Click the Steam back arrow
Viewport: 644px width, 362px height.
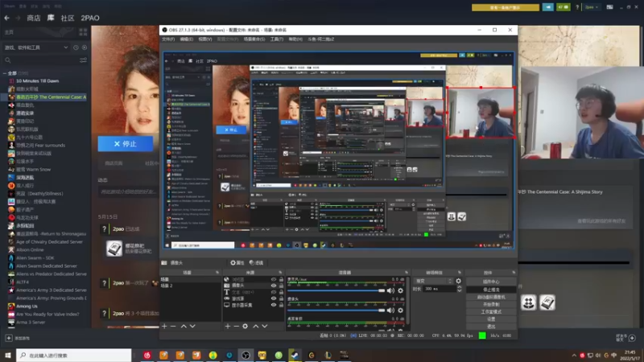pyautogui.click(x=6, y=18)
